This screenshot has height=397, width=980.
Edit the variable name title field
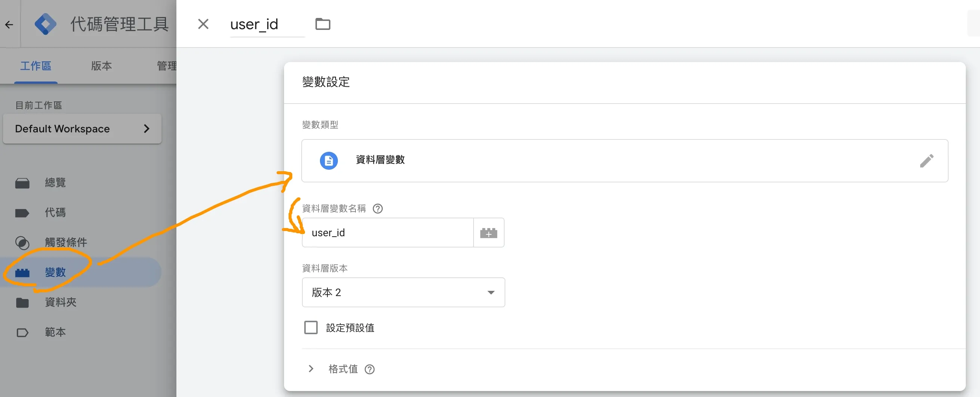pyautogui.click(x=267, y=24)
